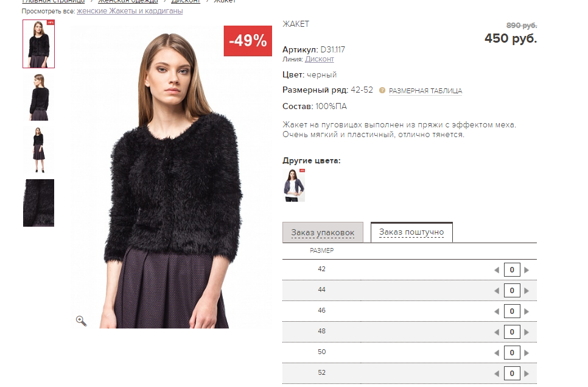This screenshot has height=387, width=588.
Task: Click the magnifier zoom icon on photo
Action: [x=81, y=321]
